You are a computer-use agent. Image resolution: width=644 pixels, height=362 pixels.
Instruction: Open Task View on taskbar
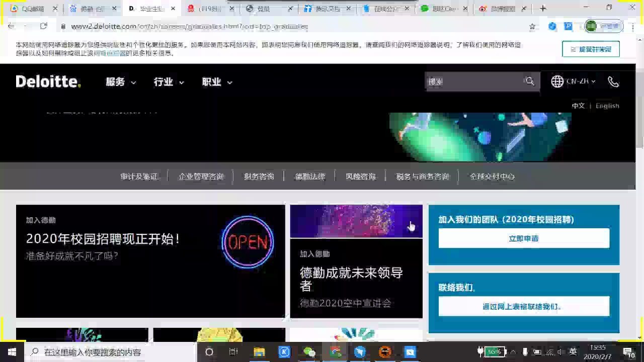[x=233, y=352]
